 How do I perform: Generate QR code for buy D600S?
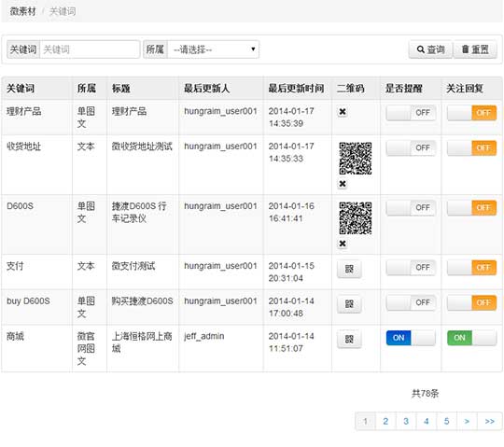[x=349, y=303]
